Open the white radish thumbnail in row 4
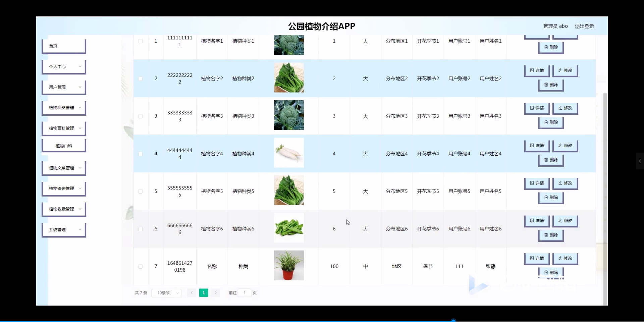 click(289, 153)
